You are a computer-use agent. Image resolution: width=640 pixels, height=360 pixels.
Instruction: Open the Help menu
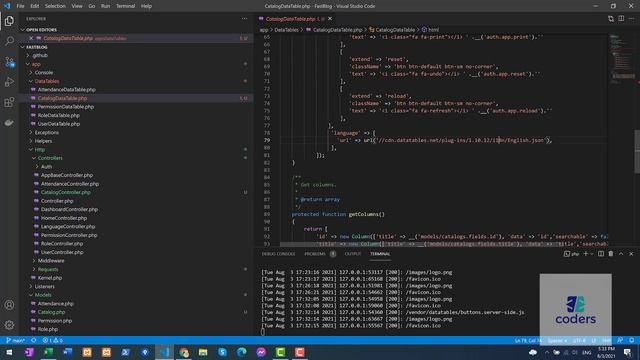146,6
